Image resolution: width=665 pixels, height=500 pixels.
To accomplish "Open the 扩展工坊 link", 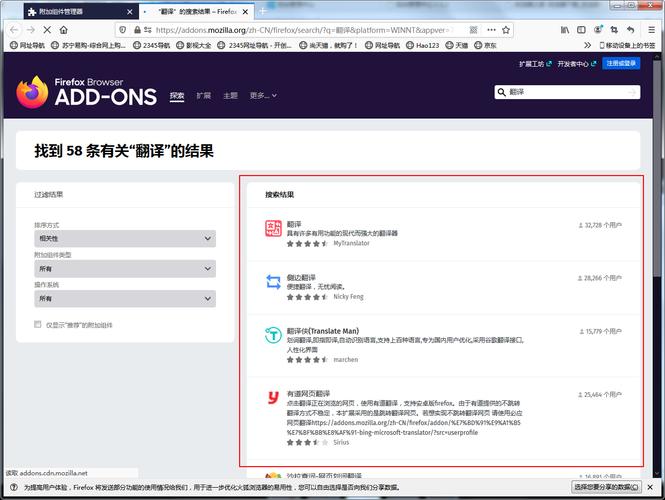I will [535, 64].
